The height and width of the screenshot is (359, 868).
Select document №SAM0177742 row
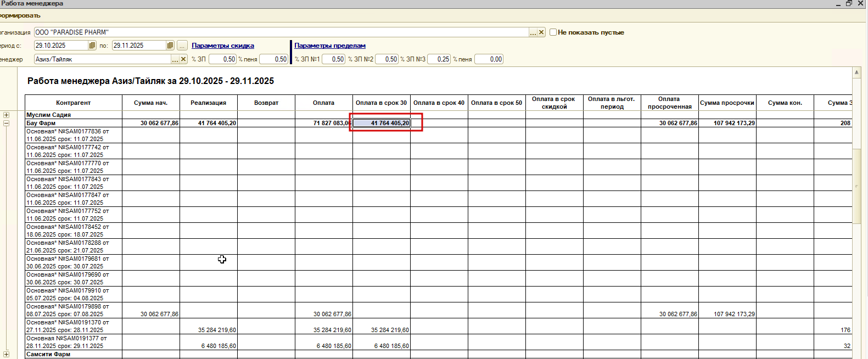click(x=74, y=152)
